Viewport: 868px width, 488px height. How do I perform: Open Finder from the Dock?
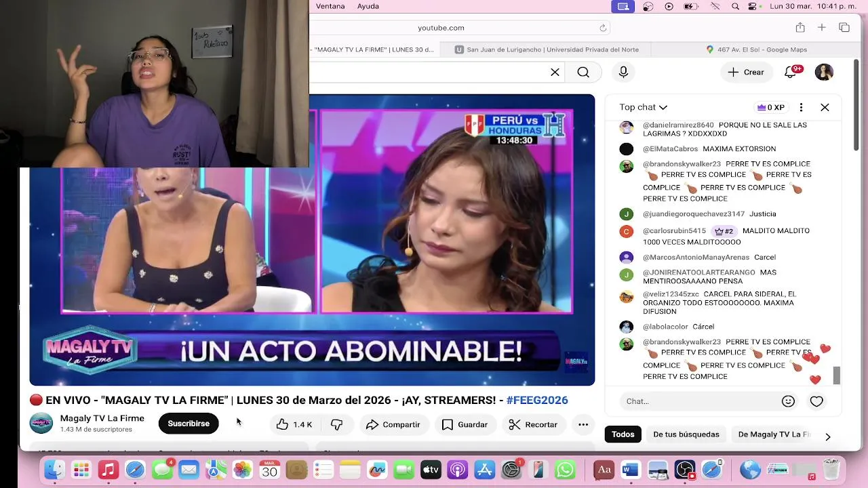54,470
